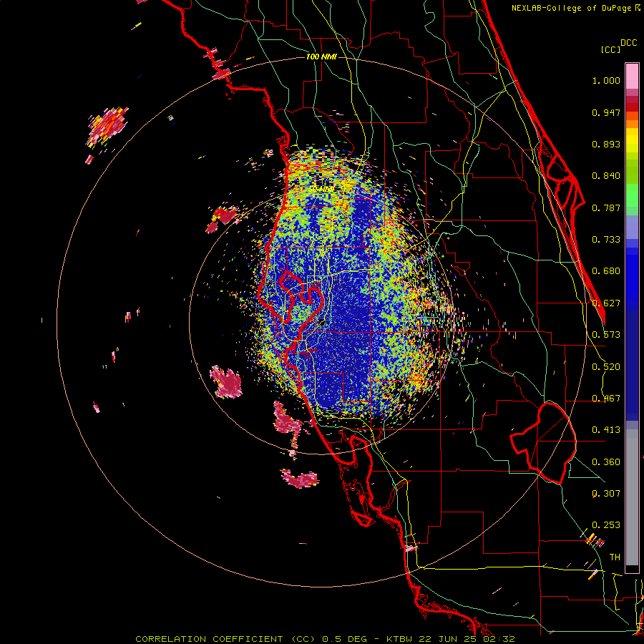
Task: Click the KTBW station ID in the footer
Action: click(400, 639)
